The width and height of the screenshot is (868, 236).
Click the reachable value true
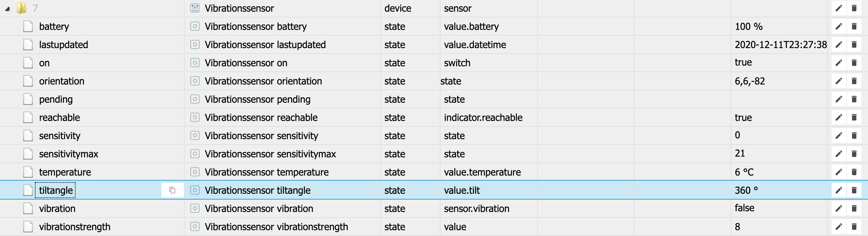click(x=743, y=117)
